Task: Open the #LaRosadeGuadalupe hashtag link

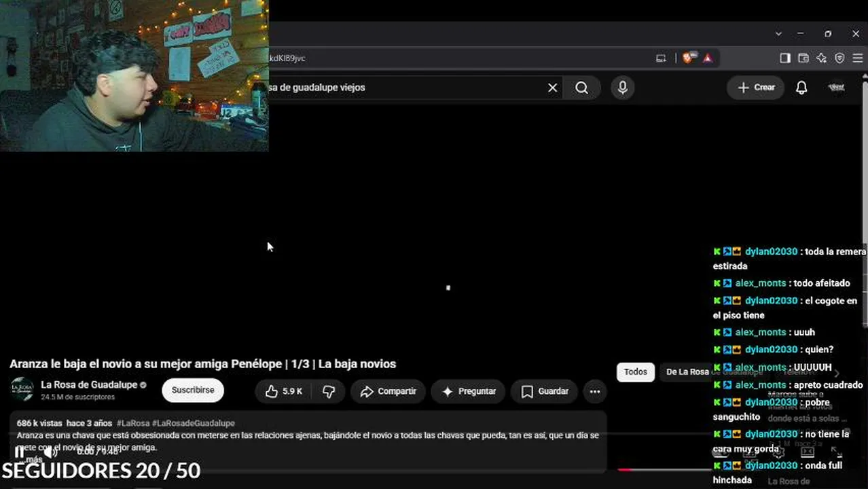Action: tap(194, 423)
